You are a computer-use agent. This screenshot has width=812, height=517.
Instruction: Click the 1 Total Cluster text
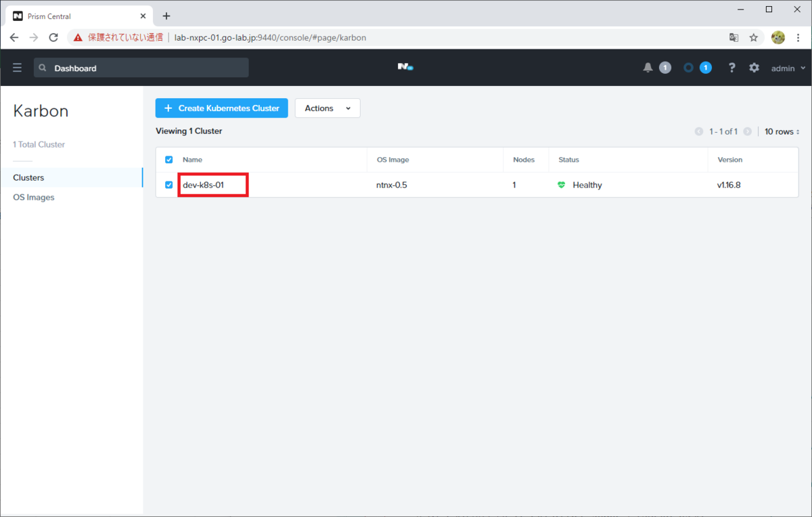click(x=39, y=145)
